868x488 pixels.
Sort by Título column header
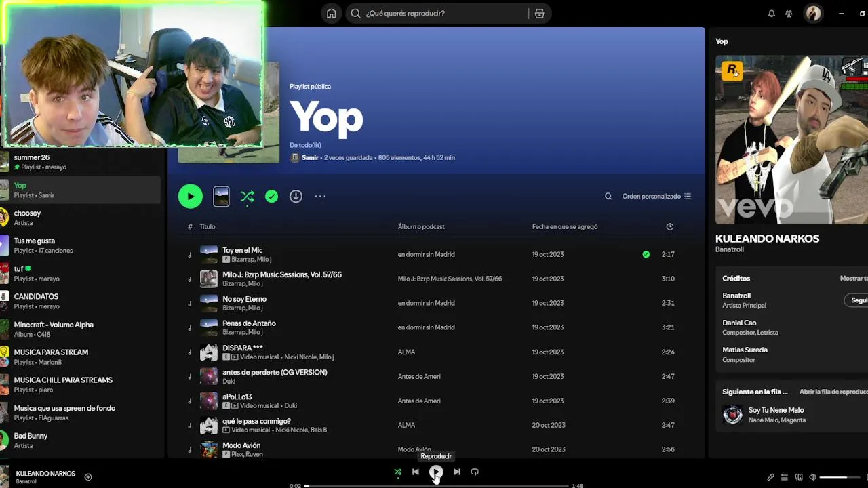[x=207, y=226]
